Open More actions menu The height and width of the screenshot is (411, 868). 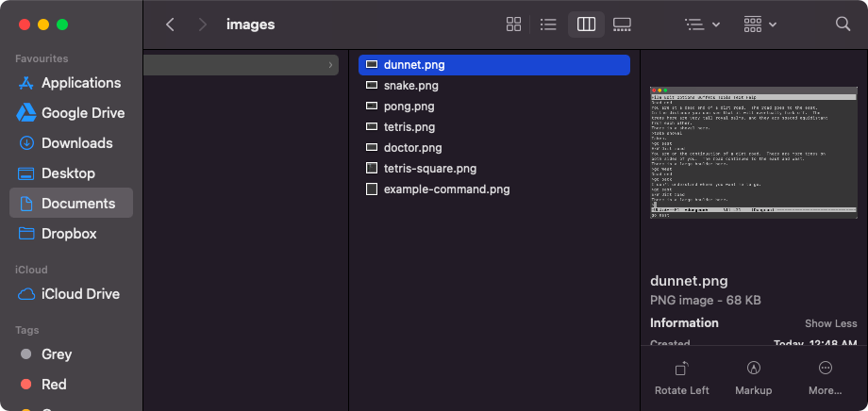coord(825,377)
